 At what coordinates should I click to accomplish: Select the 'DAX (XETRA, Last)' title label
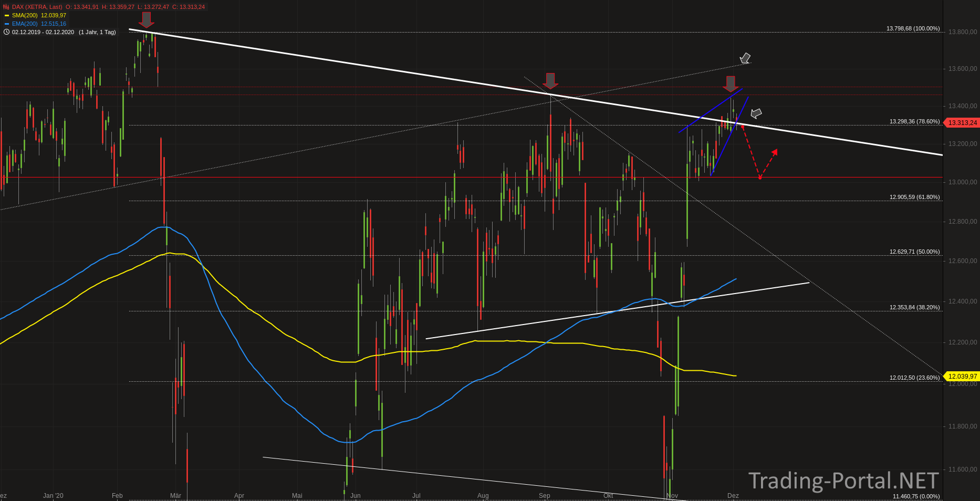coord(37,7)
